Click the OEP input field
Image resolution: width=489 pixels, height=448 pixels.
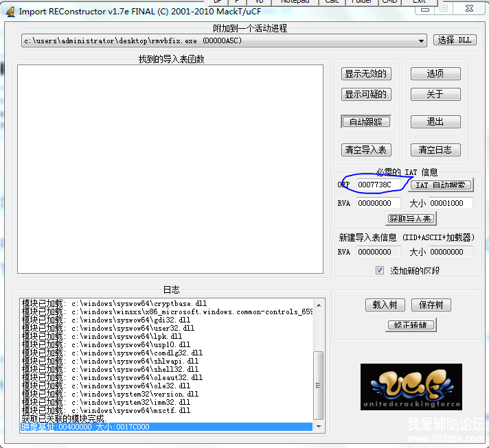tap(379, 185)
